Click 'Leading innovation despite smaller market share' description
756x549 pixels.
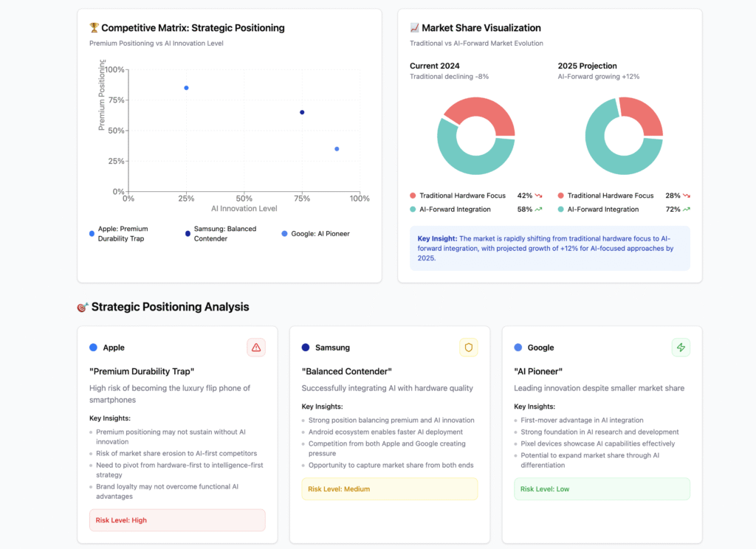[x=599, y=388]
